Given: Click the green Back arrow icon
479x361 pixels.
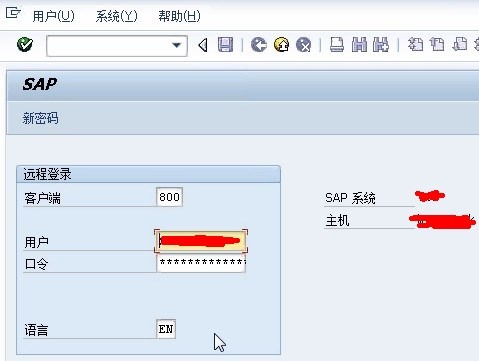Looking at the screenshot, I should (259, 45).
